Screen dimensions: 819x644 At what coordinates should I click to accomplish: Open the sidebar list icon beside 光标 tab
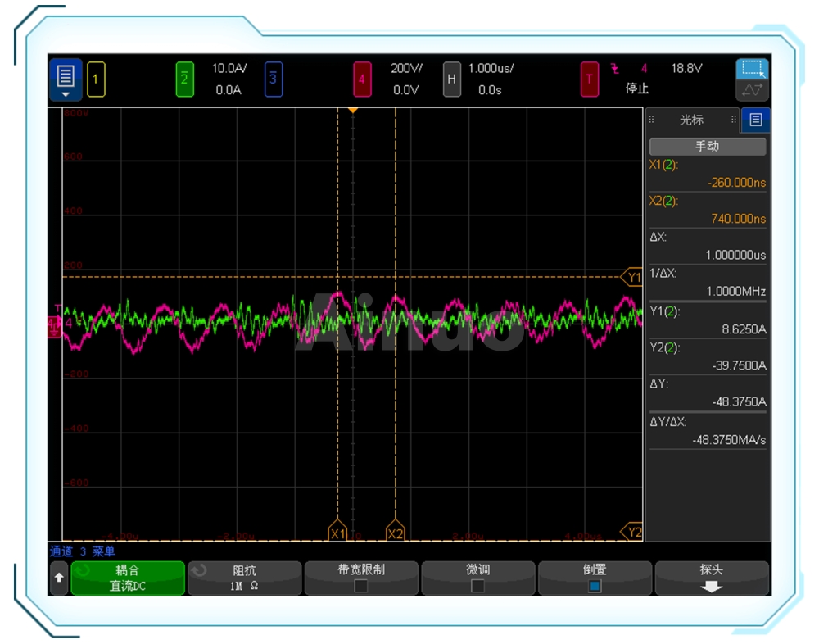(755, 120)
